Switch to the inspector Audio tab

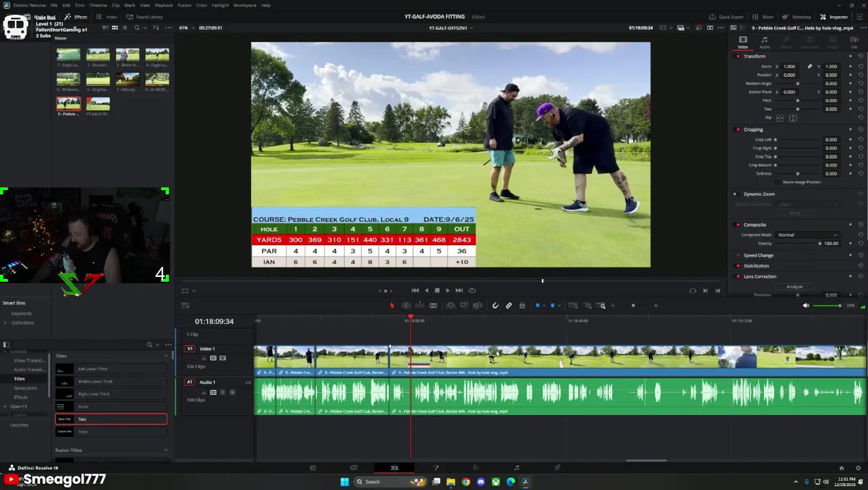(765, 43)
